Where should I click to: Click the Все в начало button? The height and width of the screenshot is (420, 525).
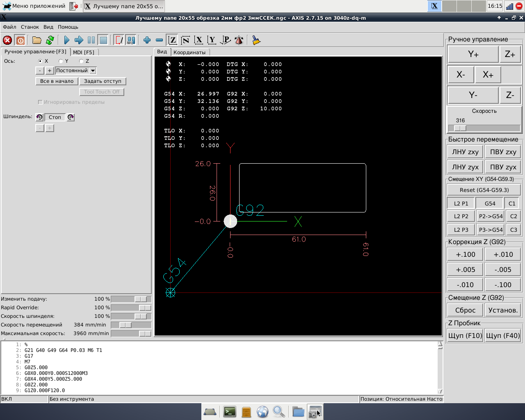(x=57, y=81)
